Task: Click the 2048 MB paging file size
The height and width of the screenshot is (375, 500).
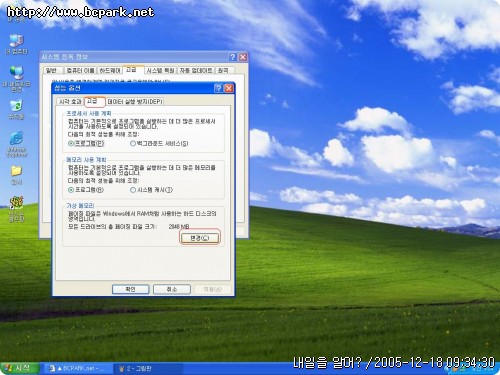Action: [179, 226]
